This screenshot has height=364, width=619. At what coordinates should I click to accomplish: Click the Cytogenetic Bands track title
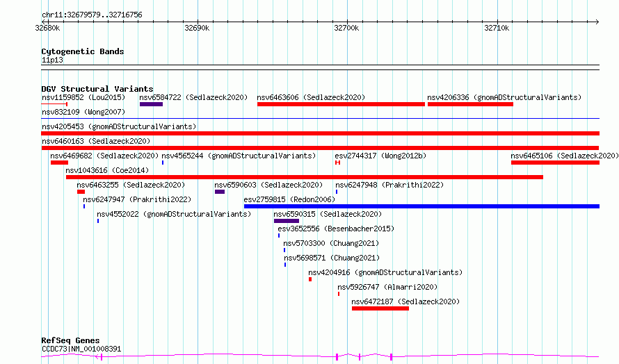[83, 51]
